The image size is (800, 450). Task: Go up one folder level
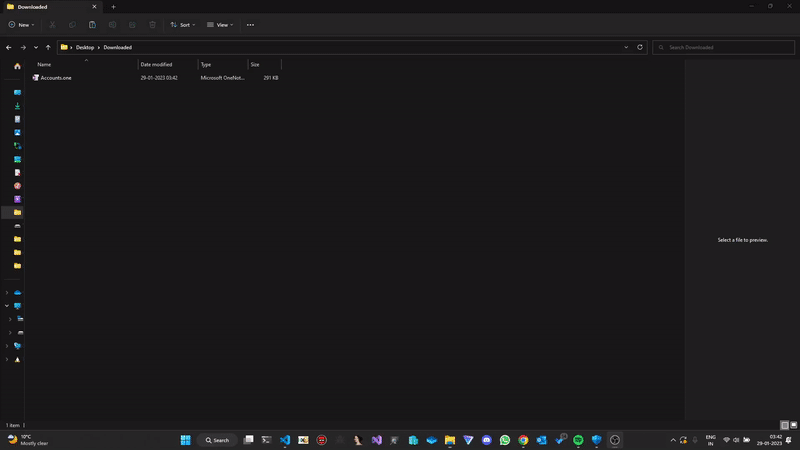48,47
